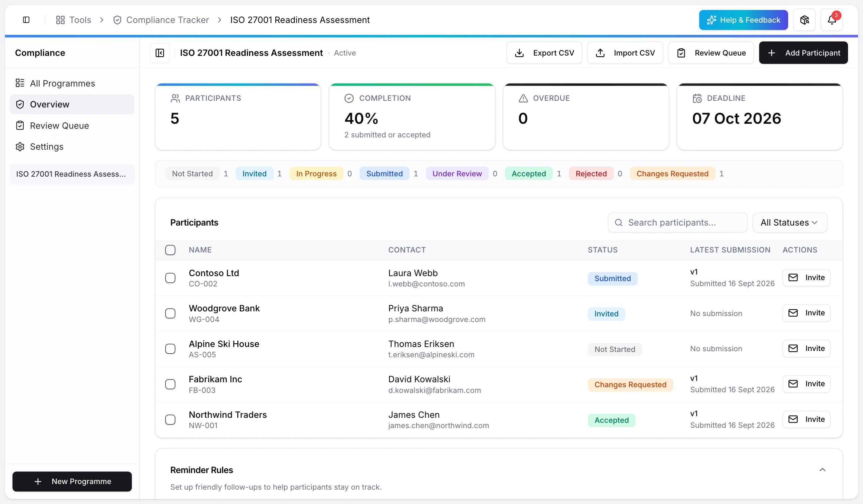
Task: Click the Help & Feedback button
Action: click(x=743, y=20)
